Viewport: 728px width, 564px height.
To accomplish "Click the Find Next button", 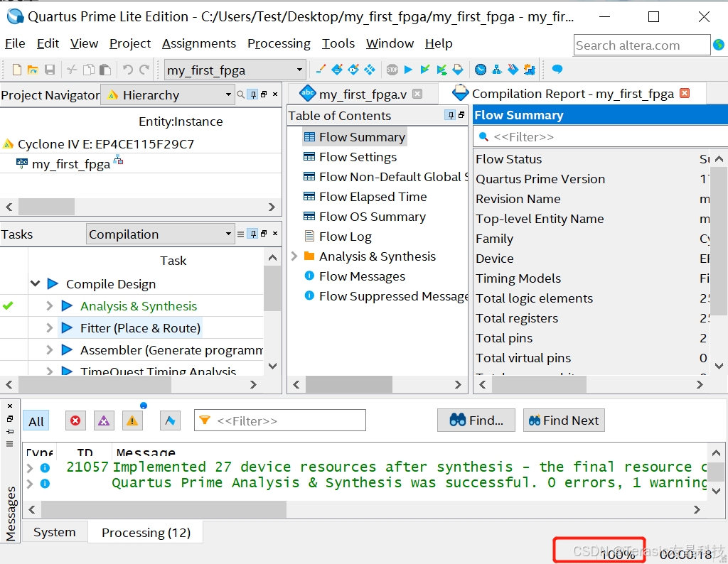I will pos(564,421).
